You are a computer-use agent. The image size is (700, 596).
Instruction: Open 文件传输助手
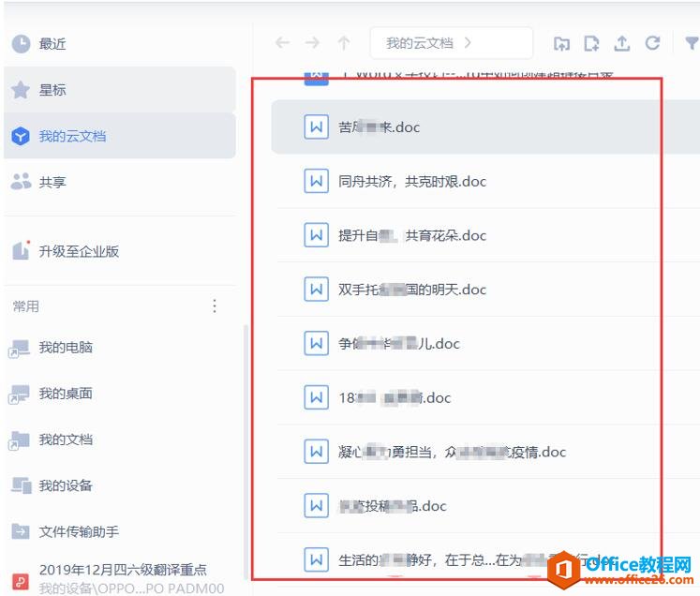120,531
